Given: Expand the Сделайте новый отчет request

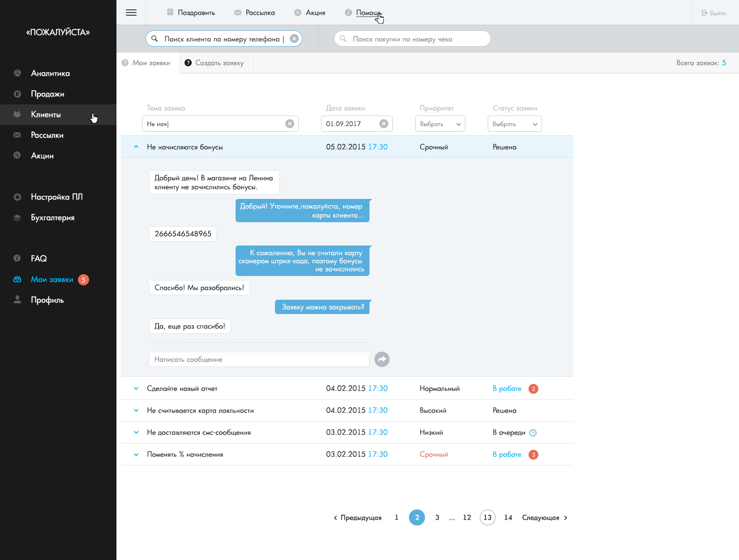Looking at the screenshot, I should point(136,388).
